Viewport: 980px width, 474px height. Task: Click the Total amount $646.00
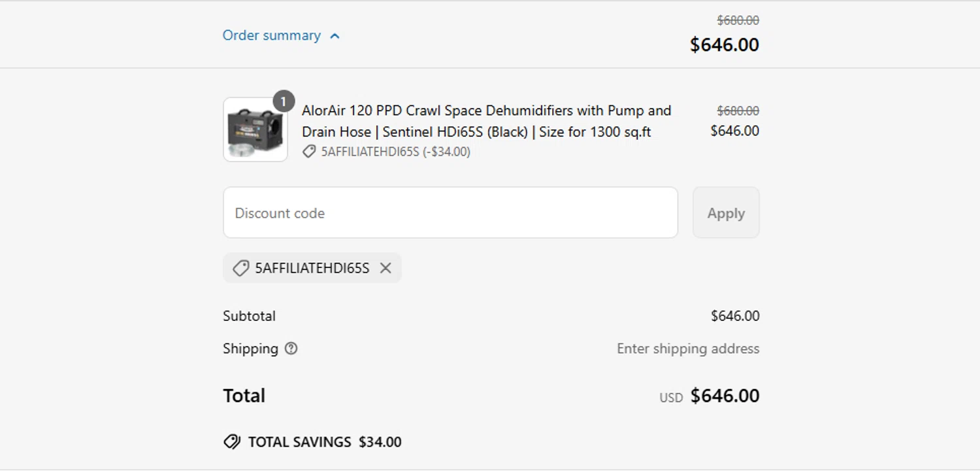(x=725, y=396)
